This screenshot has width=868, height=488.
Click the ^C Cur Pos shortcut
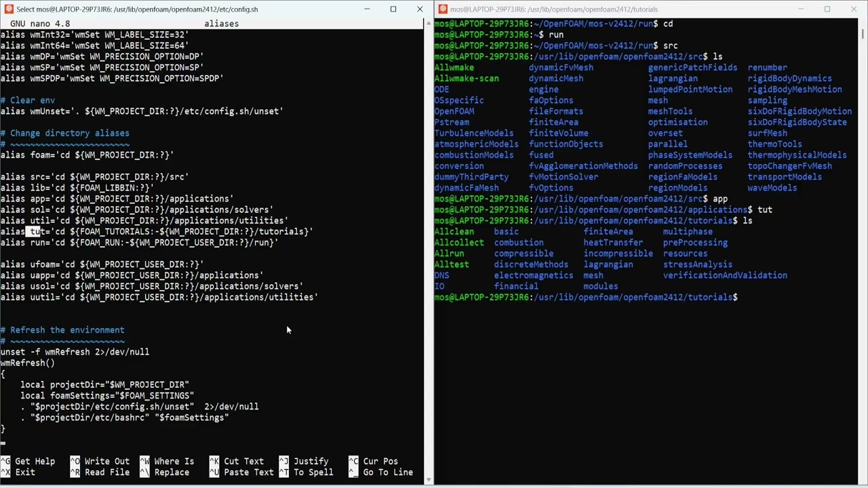click(373, 461)
